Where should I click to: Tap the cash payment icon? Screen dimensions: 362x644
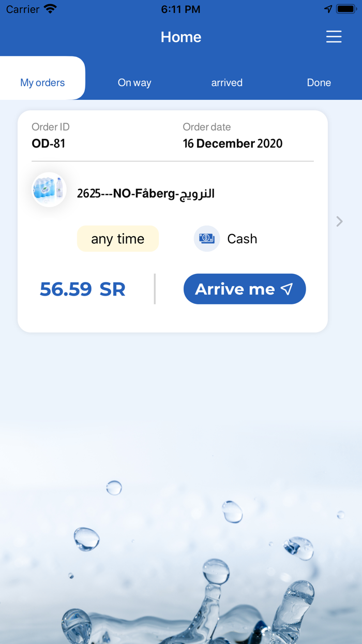click(207, 239)
